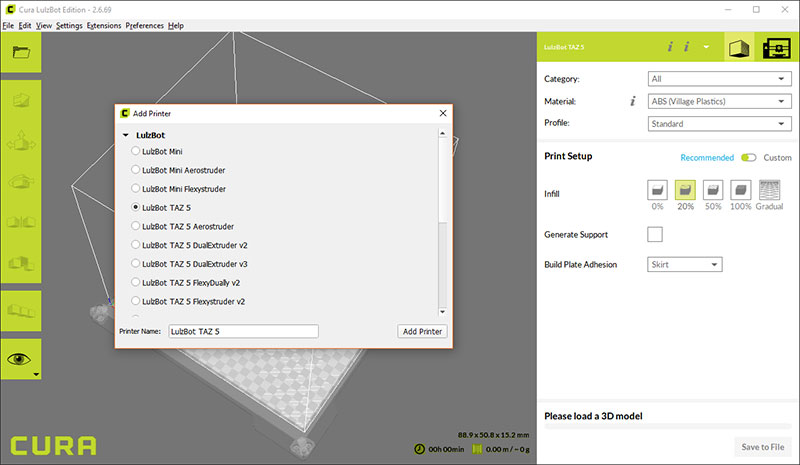Open file with the folder icon
The width and height of the screenshot is (800, 465).
coord(21,52)
